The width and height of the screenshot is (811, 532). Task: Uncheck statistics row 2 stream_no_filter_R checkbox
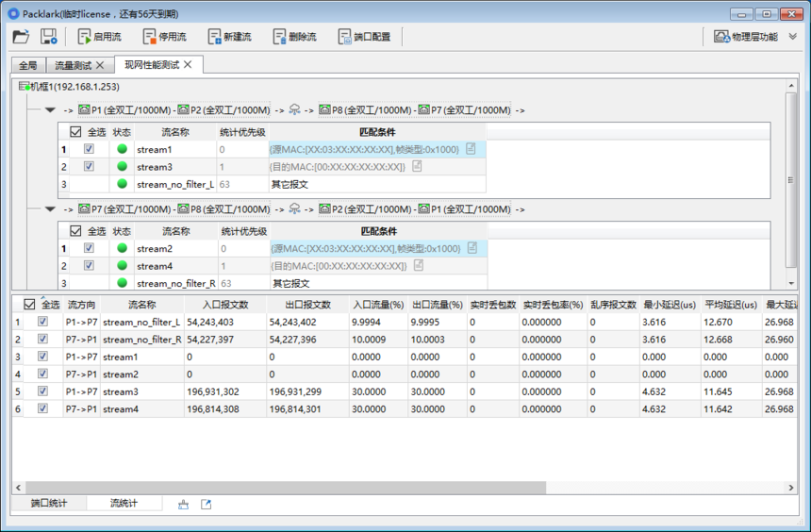[x=43, y=339]
